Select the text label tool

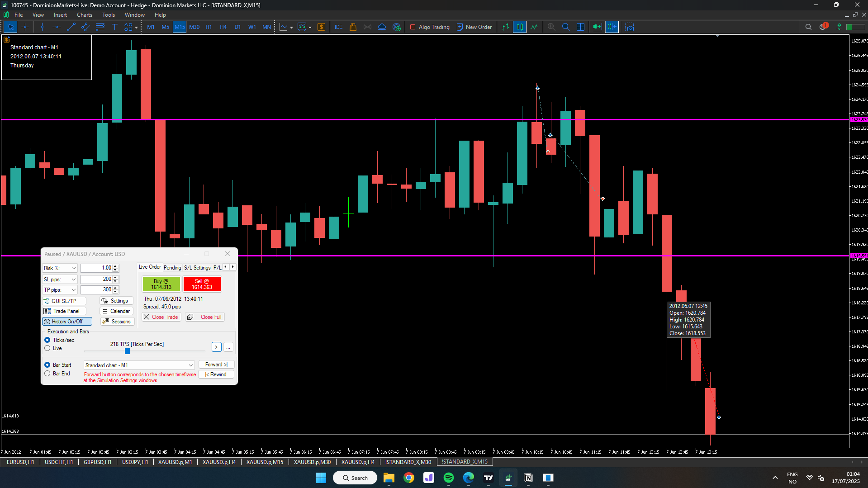click(x=114, y=27)
